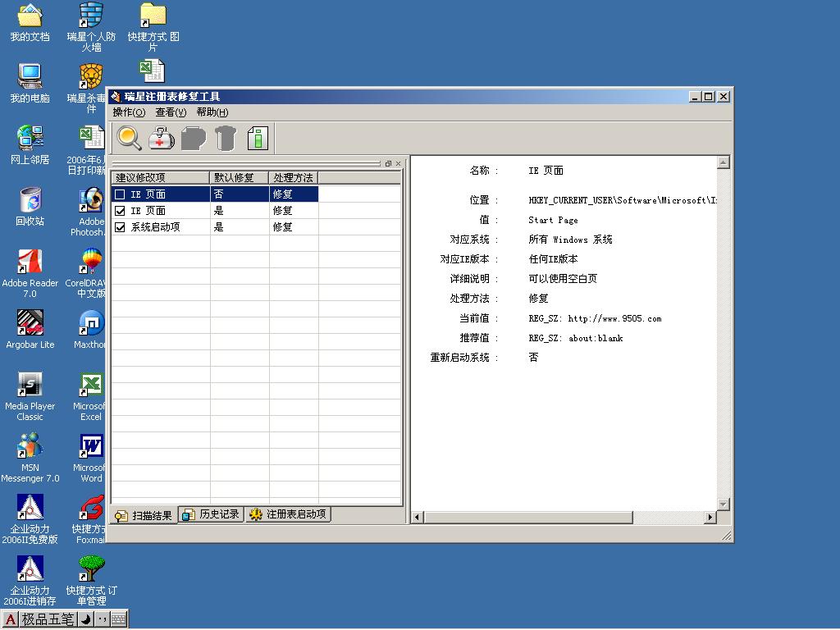Click detail pane scroll down arrow
Screen dimensions: 840x630
click(x=724, y=504)
